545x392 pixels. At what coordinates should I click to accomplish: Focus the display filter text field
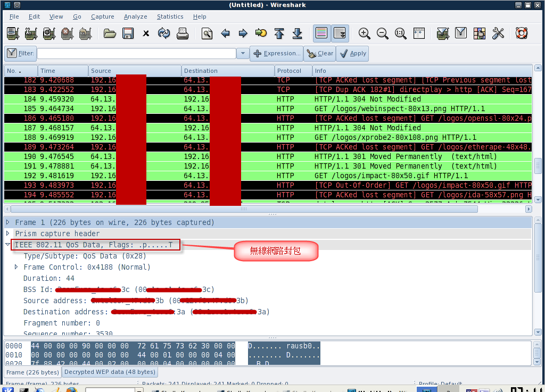point(137,54)
